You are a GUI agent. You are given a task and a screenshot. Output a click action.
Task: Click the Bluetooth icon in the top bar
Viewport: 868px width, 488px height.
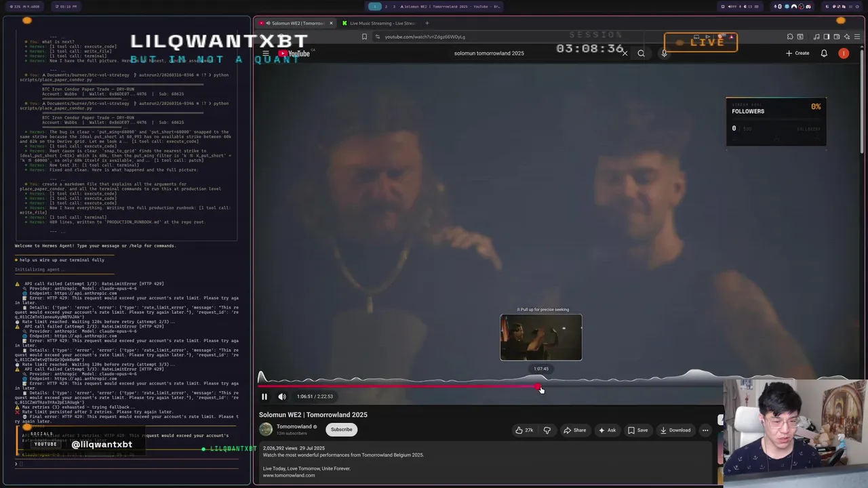click(781, 6)
